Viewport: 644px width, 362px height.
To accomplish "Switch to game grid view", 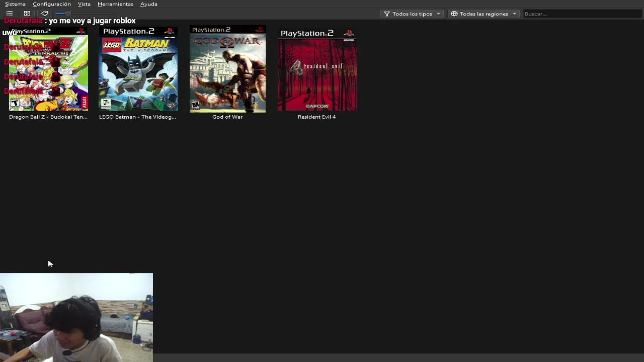I will (27, 14).
